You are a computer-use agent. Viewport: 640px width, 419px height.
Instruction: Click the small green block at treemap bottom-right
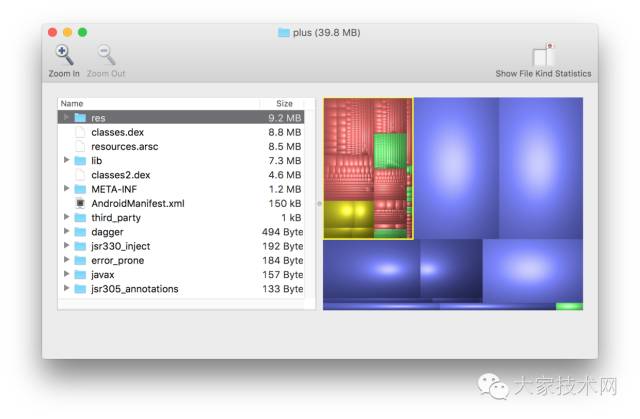click(569, 306)
